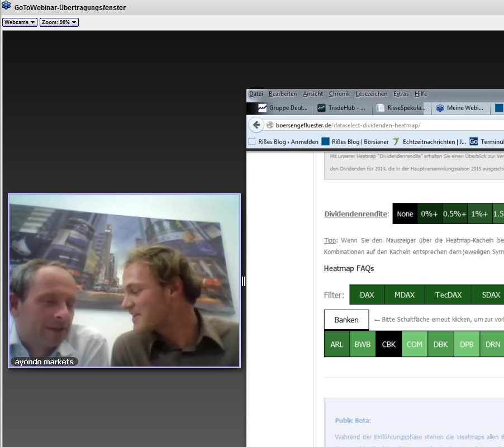Open the Terminübersicht 'Go' bookmark
This screenshot has height=447, width=504.
click(486, 141)
